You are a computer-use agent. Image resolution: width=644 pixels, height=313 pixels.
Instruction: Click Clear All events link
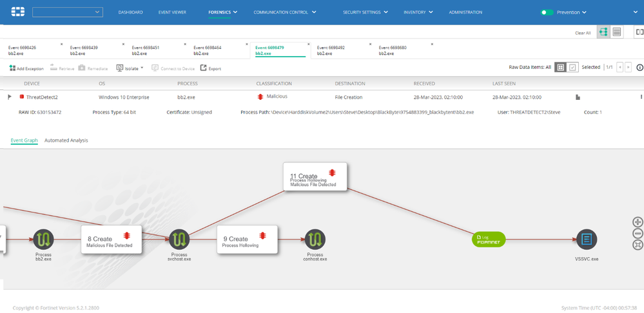(x=582, y=33)
